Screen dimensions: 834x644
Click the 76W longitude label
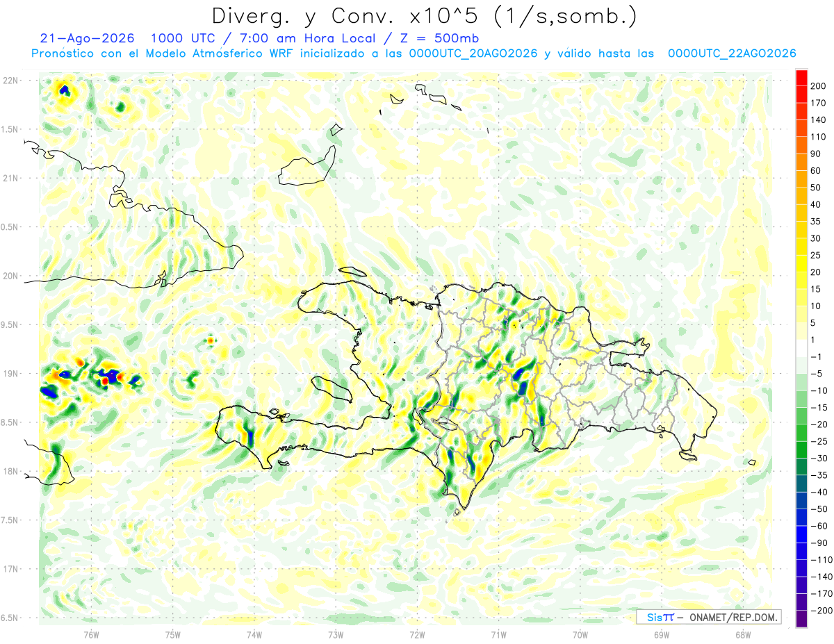[91, 634]
